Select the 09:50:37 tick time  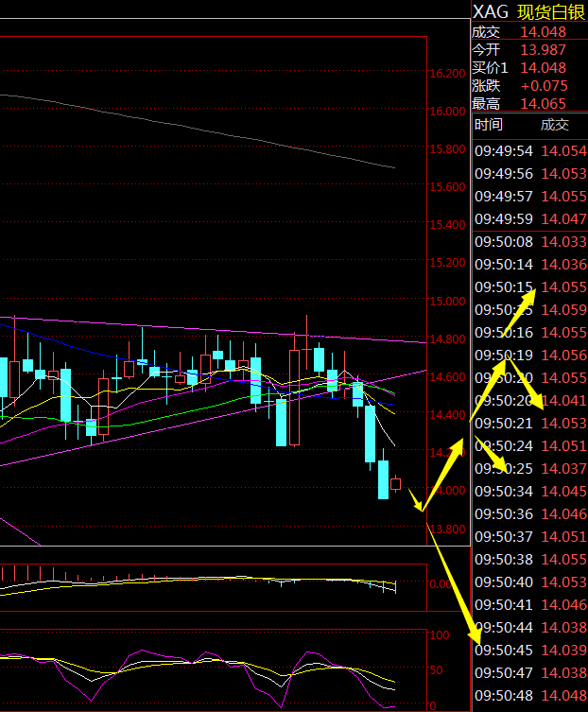(x=504, y=537)
